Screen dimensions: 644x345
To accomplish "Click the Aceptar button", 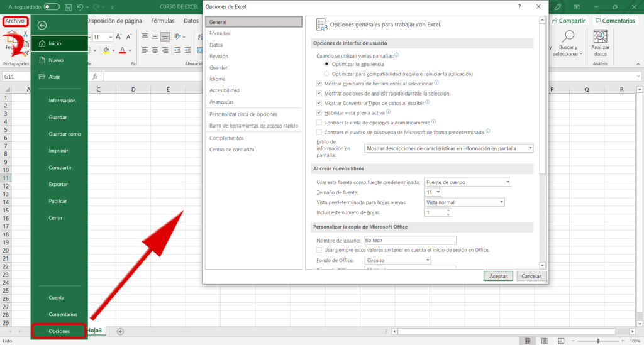I will [x=498, y=276].
